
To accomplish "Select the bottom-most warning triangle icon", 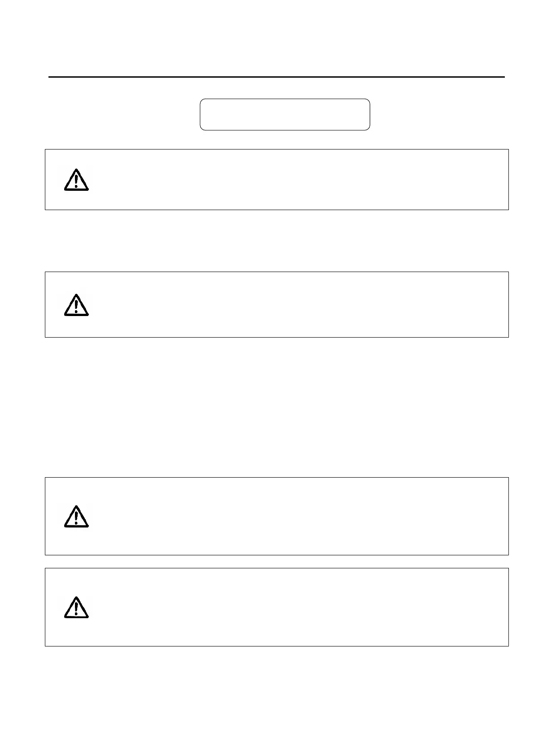I will pos(76,607).
